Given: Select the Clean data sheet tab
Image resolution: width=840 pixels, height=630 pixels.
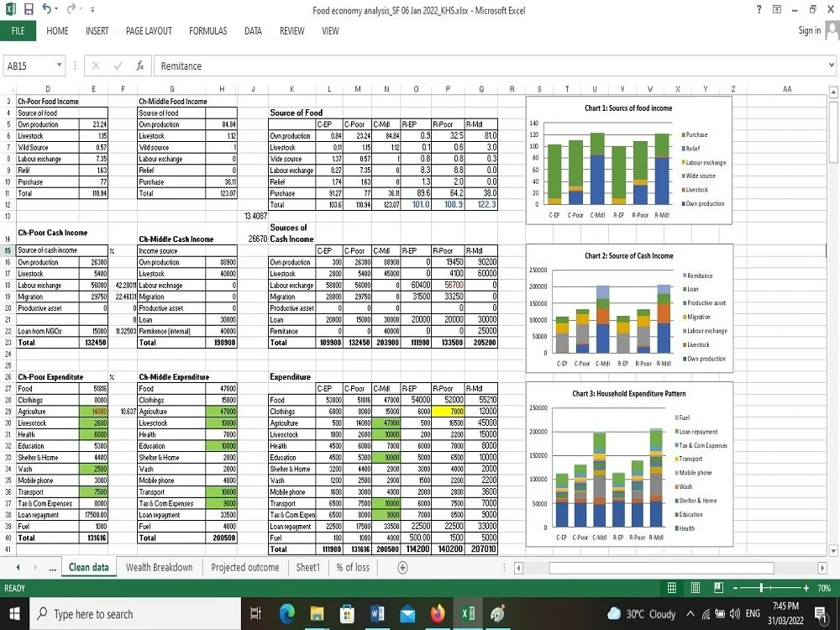Looking at the screenshot, I should [88, 567].
